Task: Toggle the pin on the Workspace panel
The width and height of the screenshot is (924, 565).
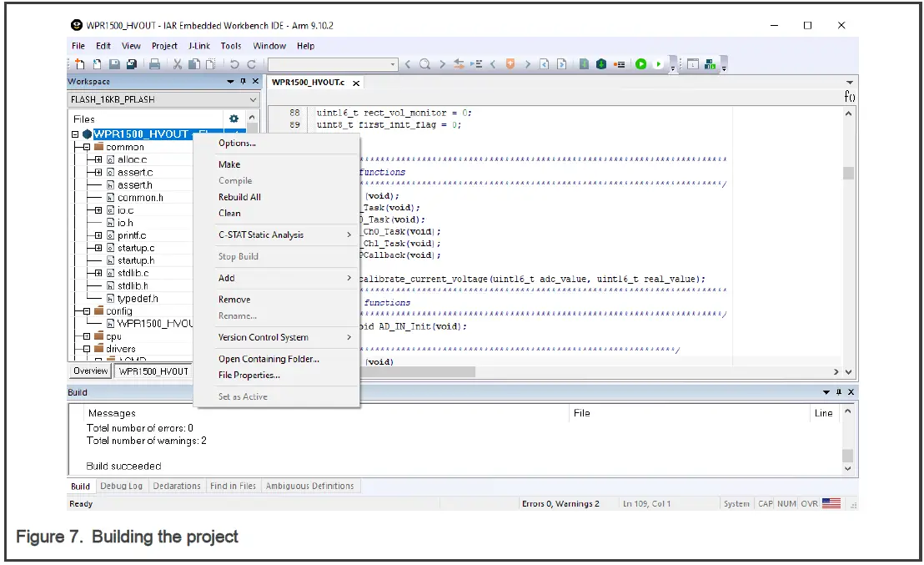Action: 243,82
